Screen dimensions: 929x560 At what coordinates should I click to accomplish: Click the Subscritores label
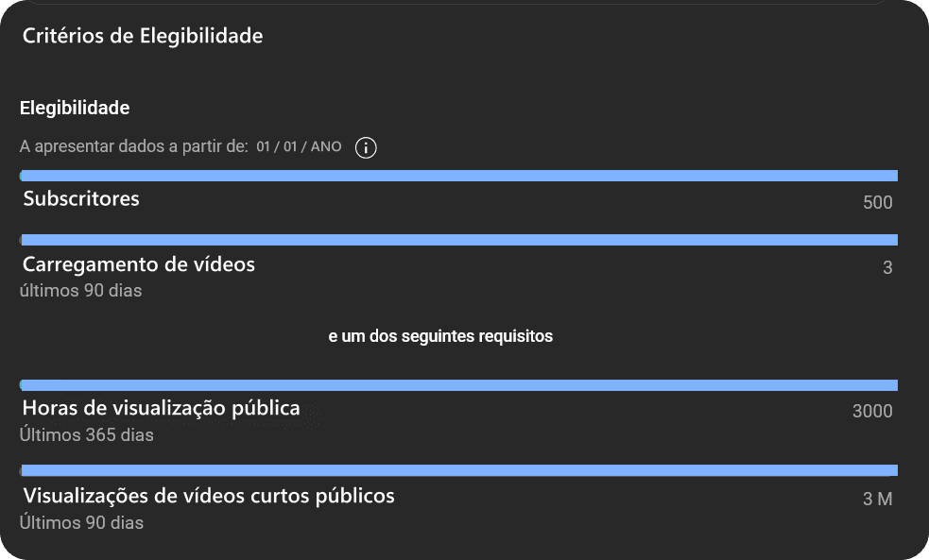81,199
